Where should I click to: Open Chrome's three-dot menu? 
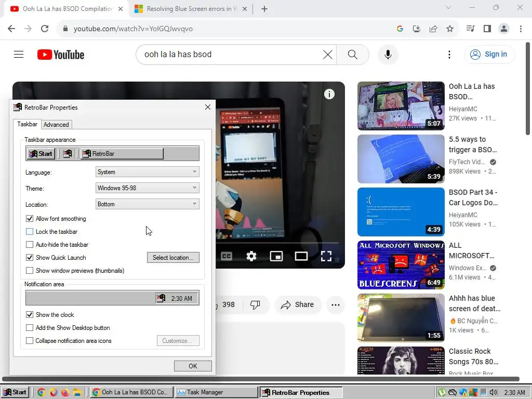pos(521,29)
